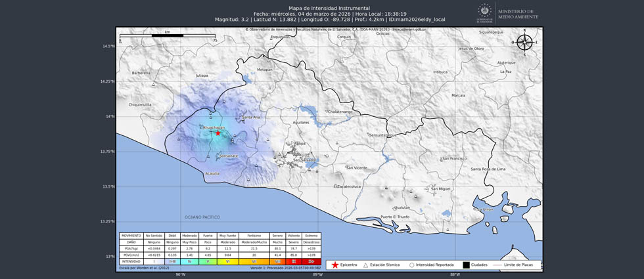Click the Sonsonate city label

(x=229, y=156)
